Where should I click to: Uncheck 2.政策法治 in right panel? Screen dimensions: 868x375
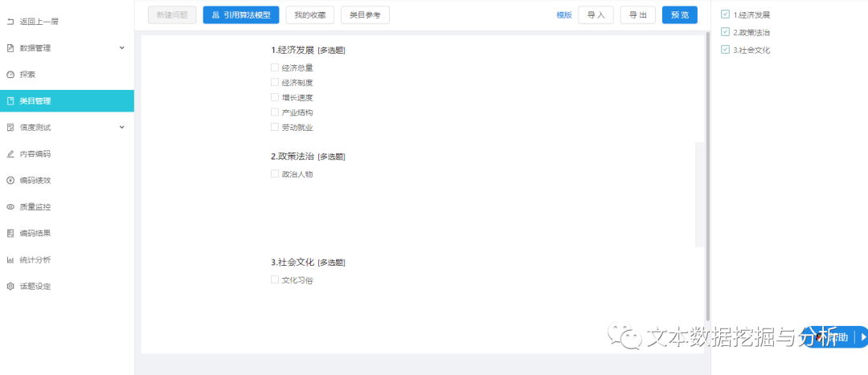pyautogui.click(x=725, y=32)
